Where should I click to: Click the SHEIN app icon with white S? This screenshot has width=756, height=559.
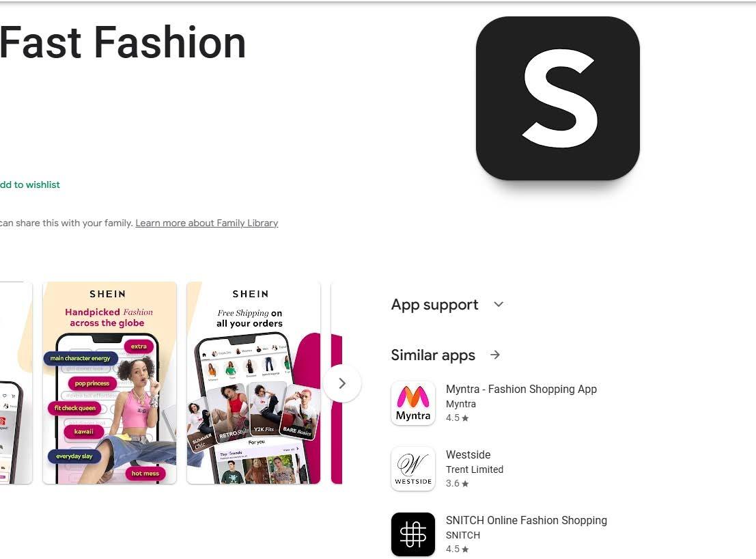click(557, 98)
